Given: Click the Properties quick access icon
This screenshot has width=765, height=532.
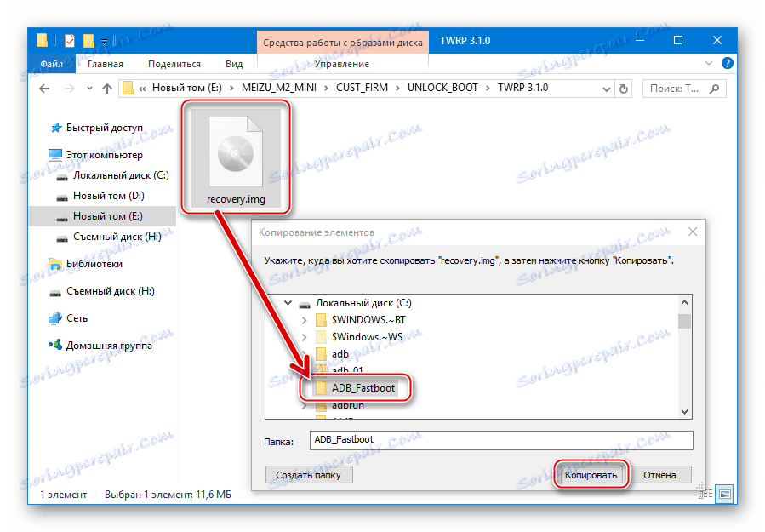Looking at the screenshot, I should [x=70, y=41].
